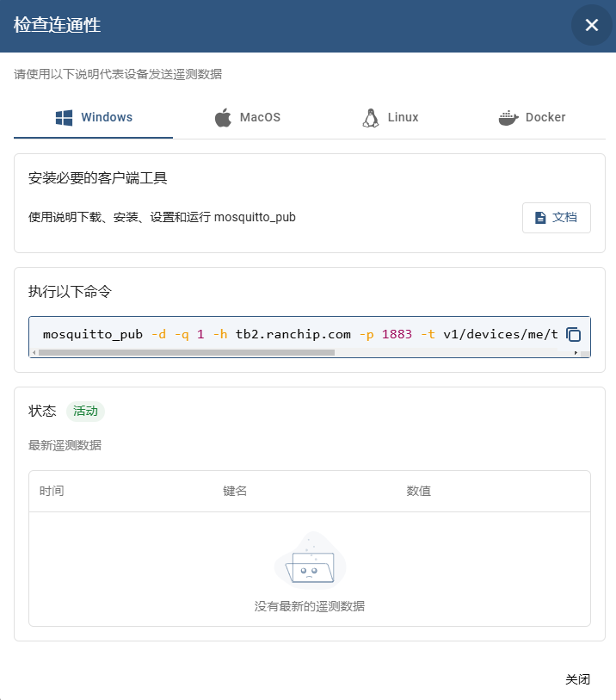Click the 数值 column header
616x700 pixels.
(x=418, y=491)
